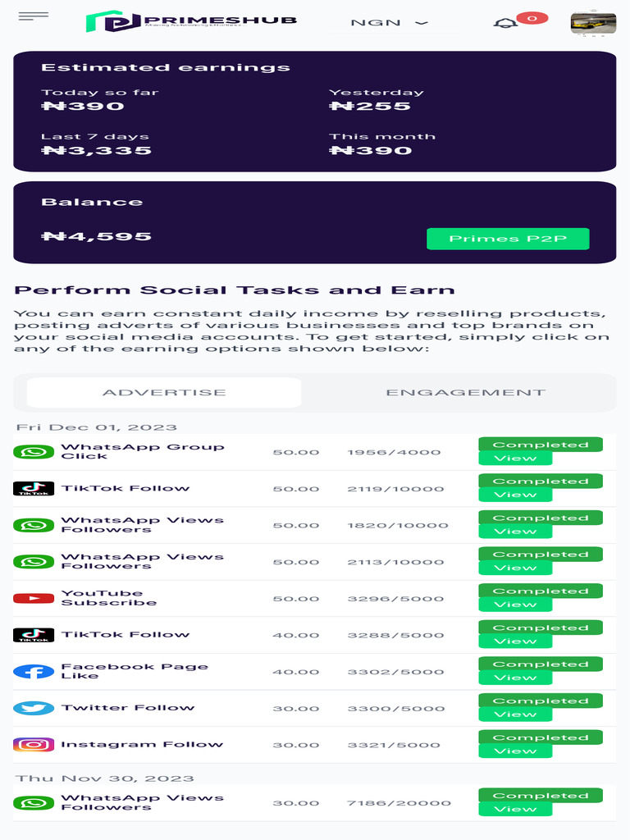
Task: Click the Instagram Follow icon
Action: [34, 745]
